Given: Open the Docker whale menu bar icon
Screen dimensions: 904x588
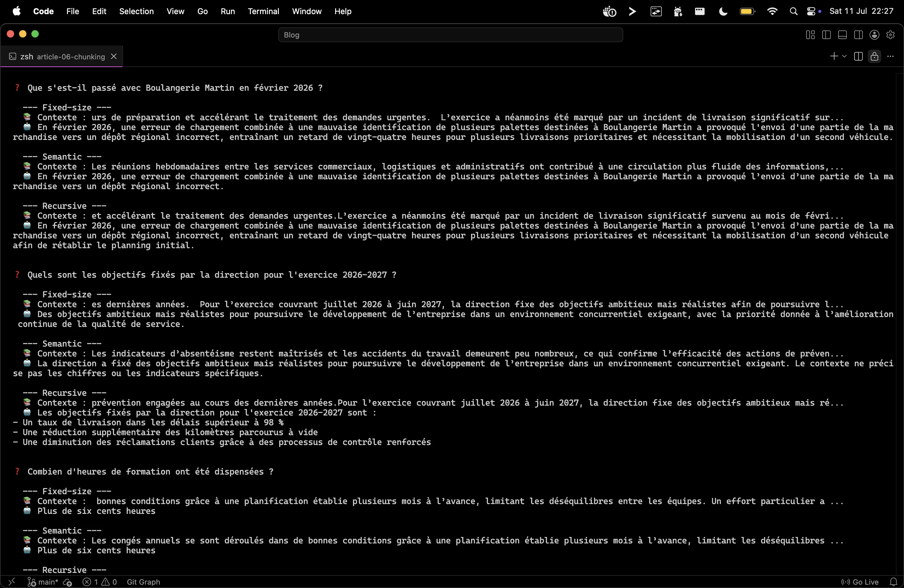Looking at the screenshot, I should coord(609,11).
